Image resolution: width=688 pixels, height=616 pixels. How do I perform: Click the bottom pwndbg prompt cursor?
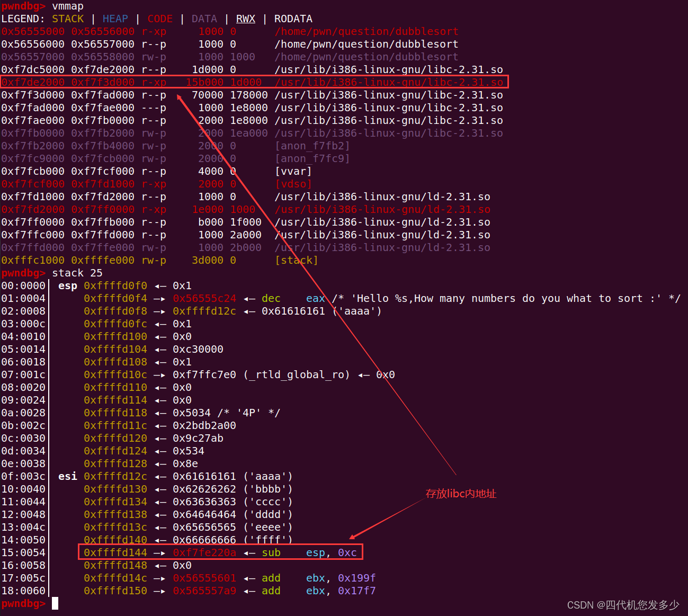[x=55, y=604]
